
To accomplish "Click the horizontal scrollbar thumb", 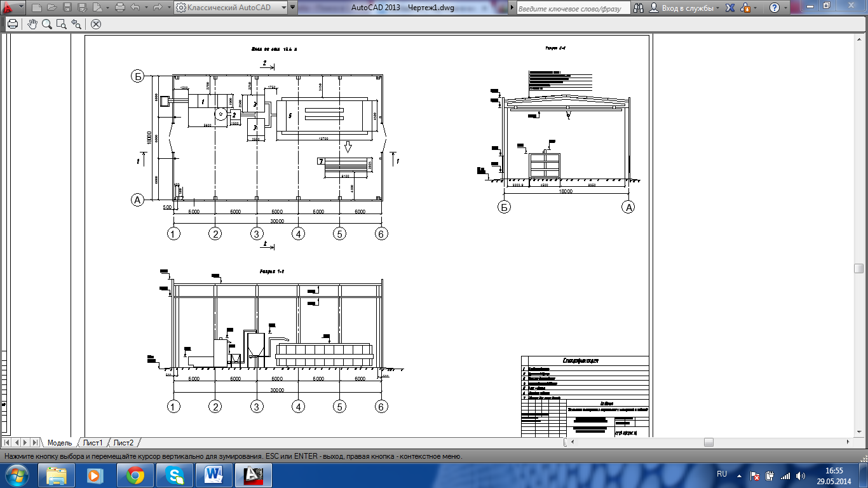I will click(x=709, y=442).
